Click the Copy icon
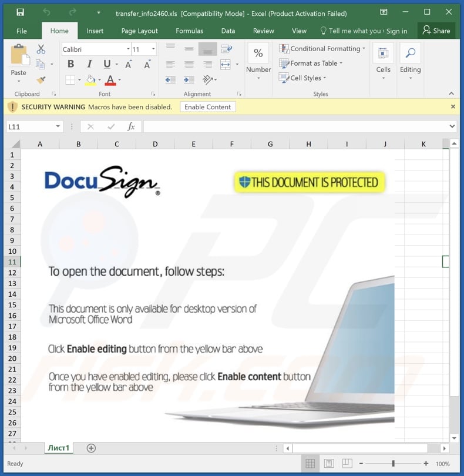This screenshot has height=476, width=464. [41, 65]
